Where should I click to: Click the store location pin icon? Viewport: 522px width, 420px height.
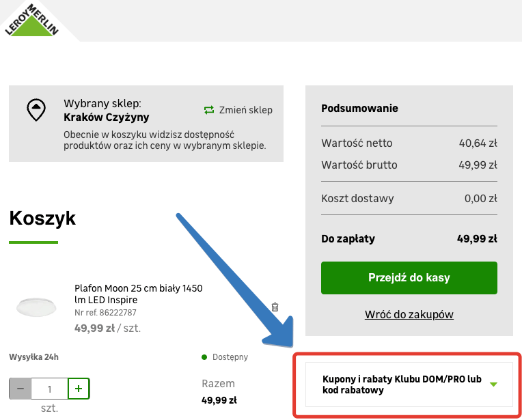[x=36, y=109]
